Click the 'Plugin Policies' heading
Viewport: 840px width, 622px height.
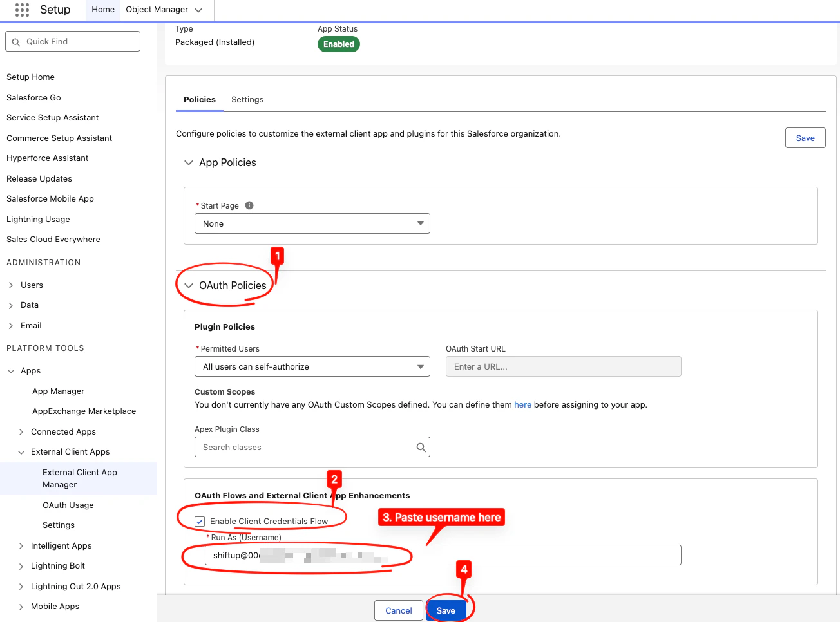(x=225, y=327)
